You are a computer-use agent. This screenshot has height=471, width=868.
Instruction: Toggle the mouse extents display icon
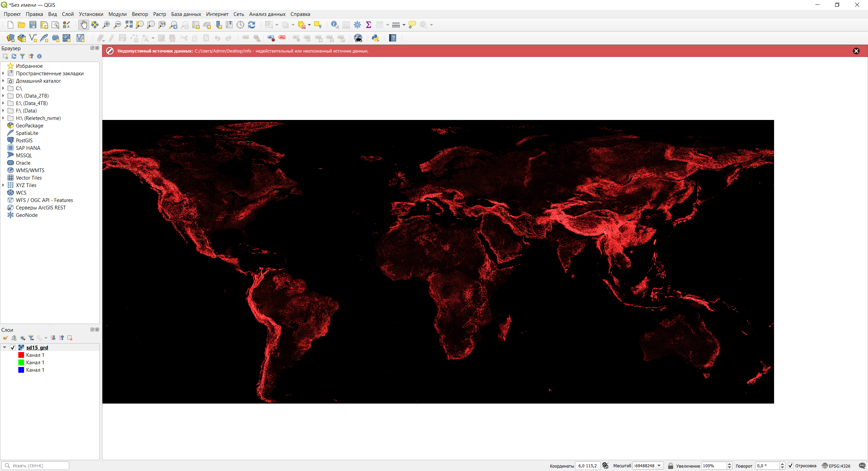point(605,466)
